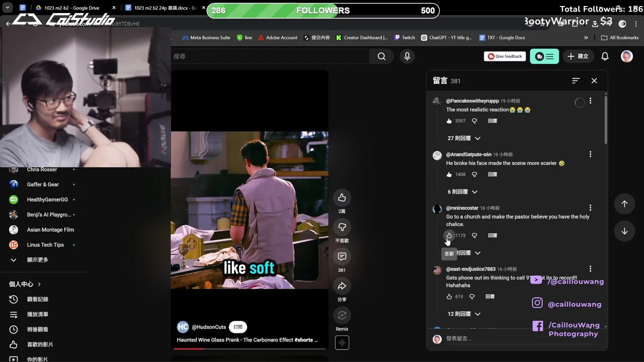The height and width of the screenshot is (362, 644).
Task: Click the YouTube 搜尋 search box
Action: click(x=270, y=56)
